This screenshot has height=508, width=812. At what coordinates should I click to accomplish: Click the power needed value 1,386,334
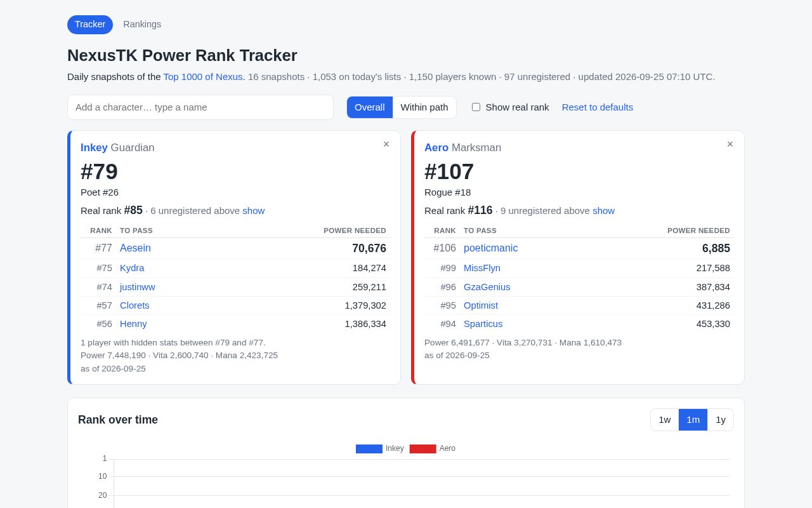(x=365, y=324)
